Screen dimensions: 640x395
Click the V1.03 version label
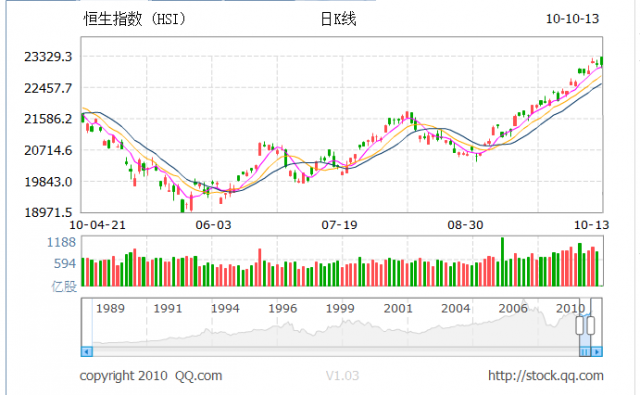point(342,376)
